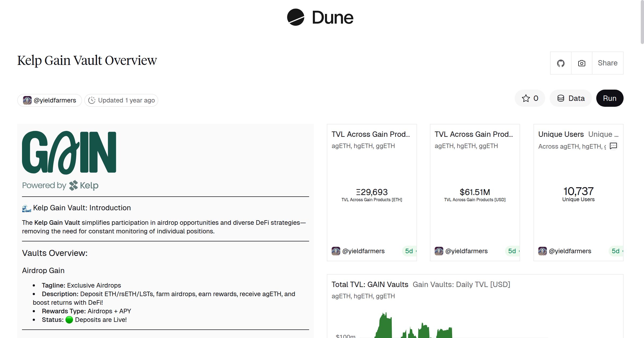Image resolution: width=644 pixels, height=338 pixels.
Task: Click the green status circle beside Deposits are Live
Action: [x=69, y=319]
